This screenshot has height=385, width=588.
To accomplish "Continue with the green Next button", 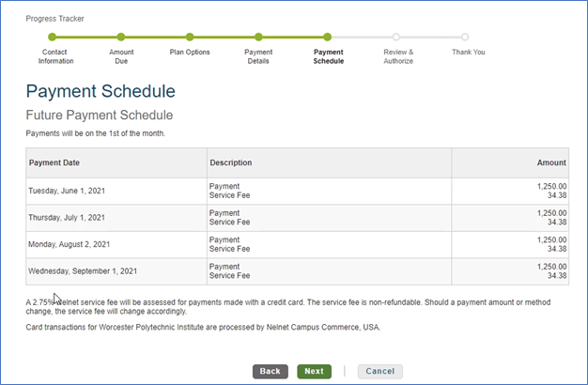I will coord(315,371).
